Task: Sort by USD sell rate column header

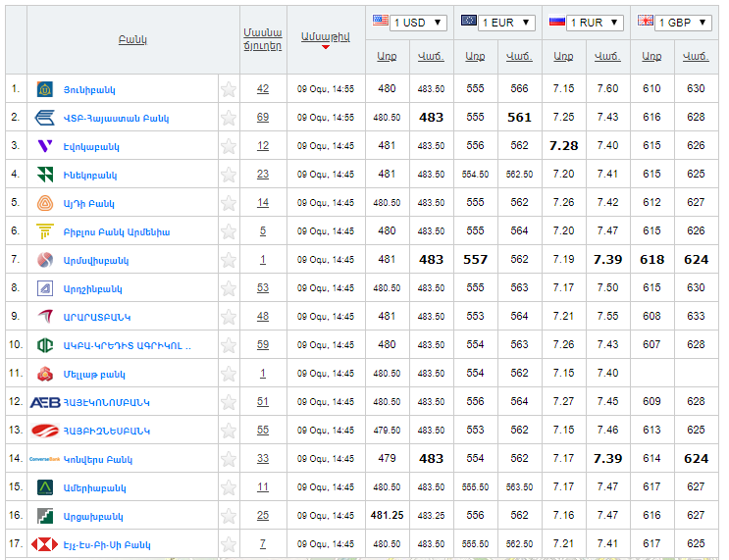Action: point(431,56)
